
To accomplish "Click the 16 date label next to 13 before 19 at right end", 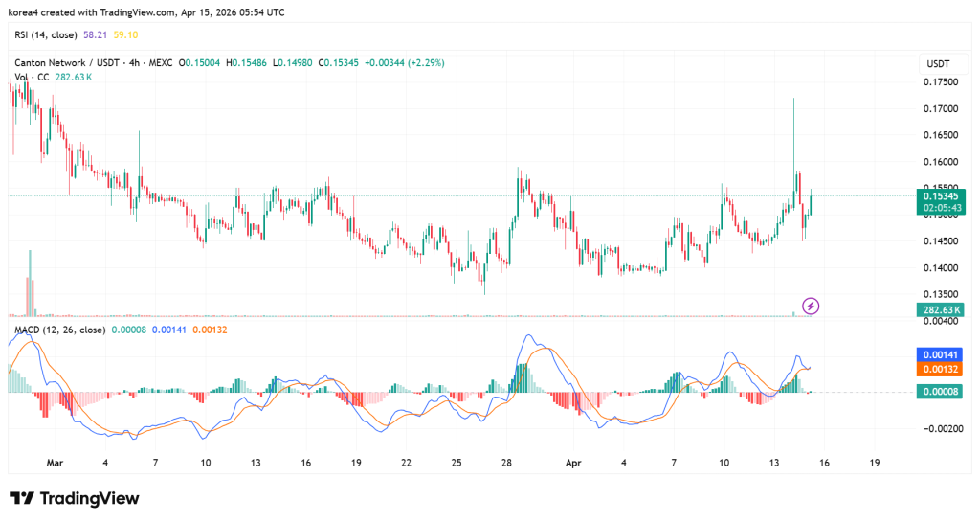I will [824, 463].
